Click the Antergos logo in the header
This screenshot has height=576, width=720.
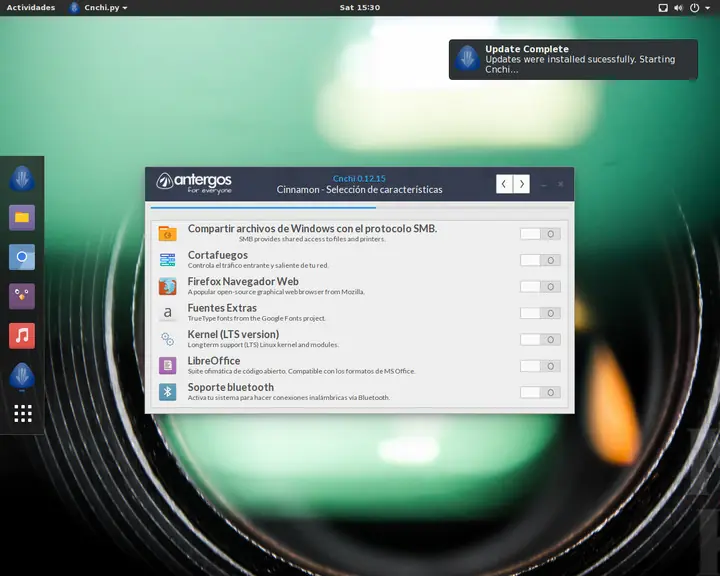194,183
